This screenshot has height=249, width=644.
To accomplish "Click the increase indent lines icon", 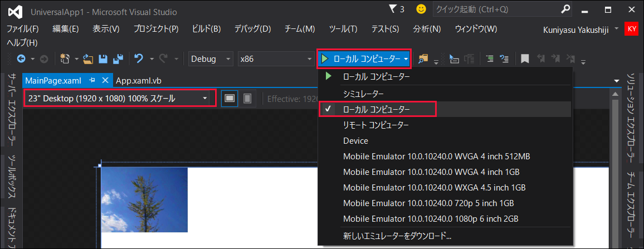I will (x=490, y=59).
